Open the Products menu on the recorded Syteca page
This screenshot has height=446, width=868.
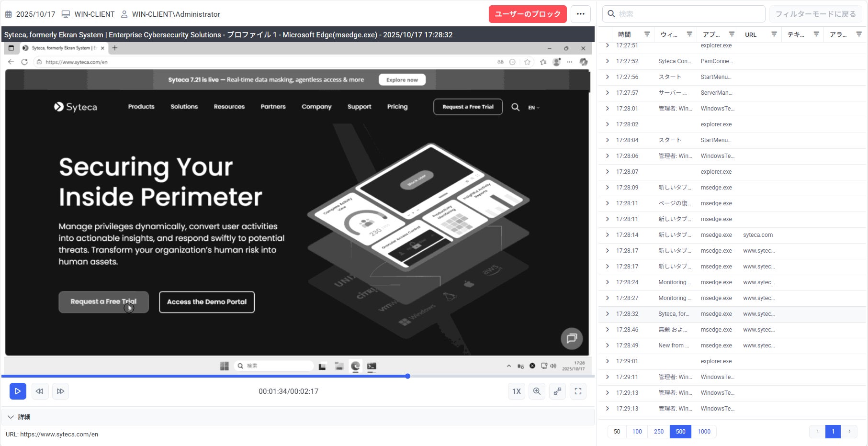[141, 107]
